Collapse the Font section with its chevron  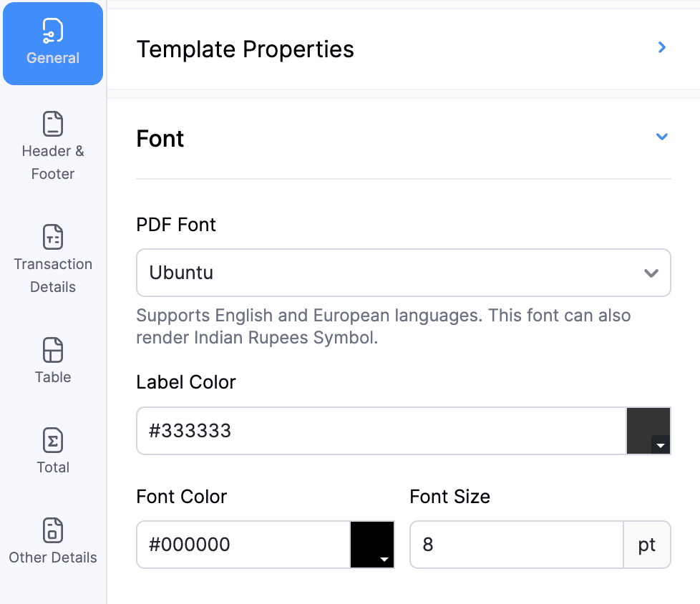[662, 137]
